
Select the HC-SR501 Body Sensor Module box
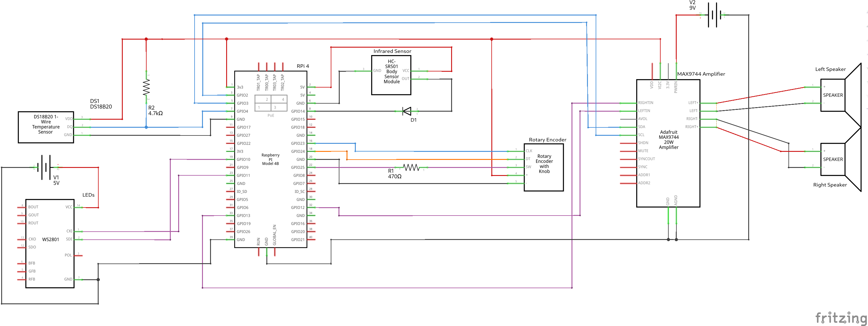(x=391, y=75)
